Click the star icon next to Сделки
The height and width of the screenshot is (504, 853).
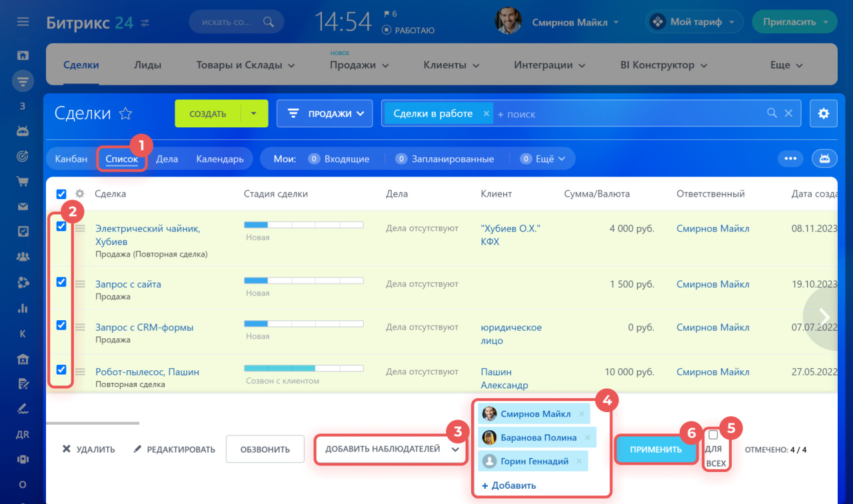(125, 114)
